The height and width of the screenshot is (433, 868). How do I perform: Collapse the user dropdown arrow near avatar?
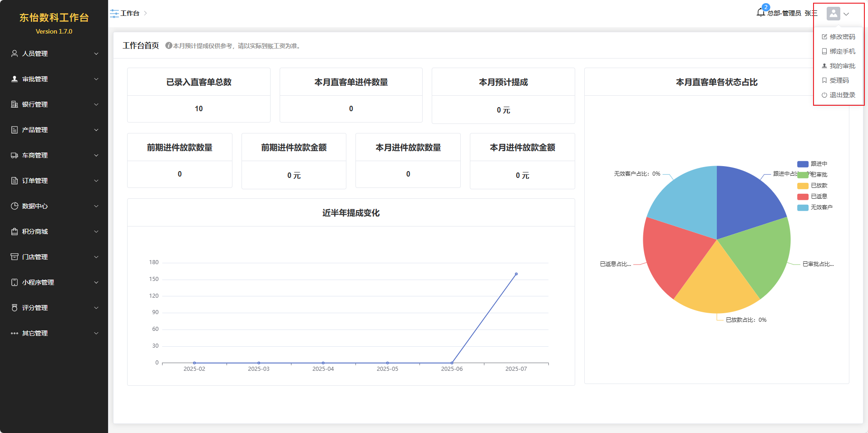click(846, 14)
